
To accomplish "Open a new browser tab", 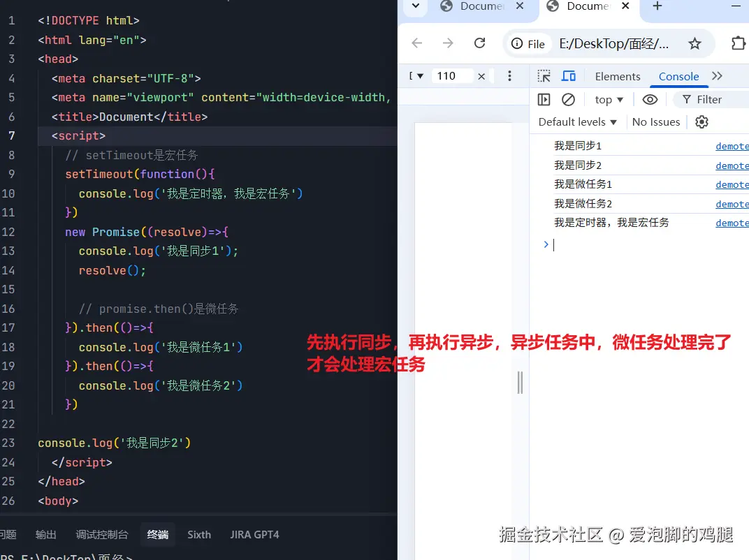I will tap(657, 6).
